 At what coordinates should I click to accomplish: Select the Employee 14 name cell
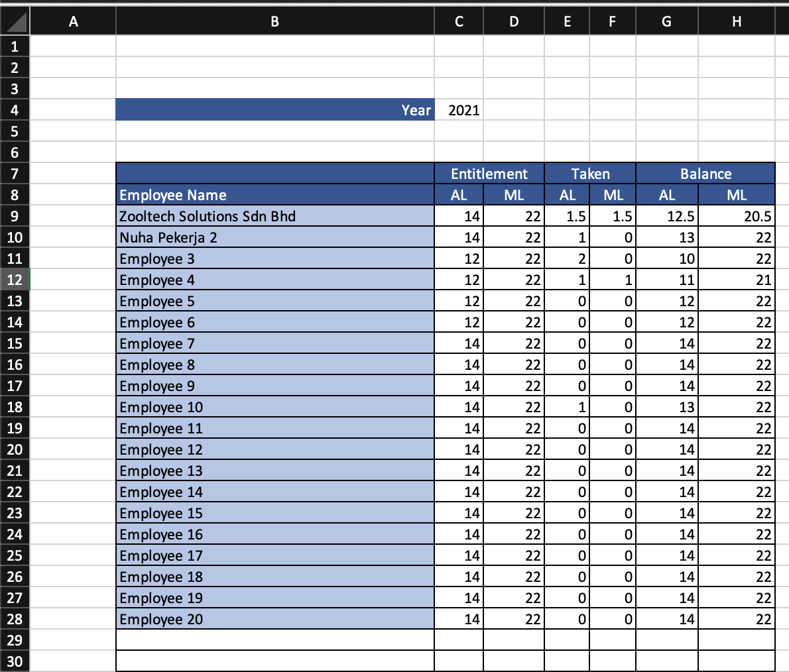pos(274,492)
